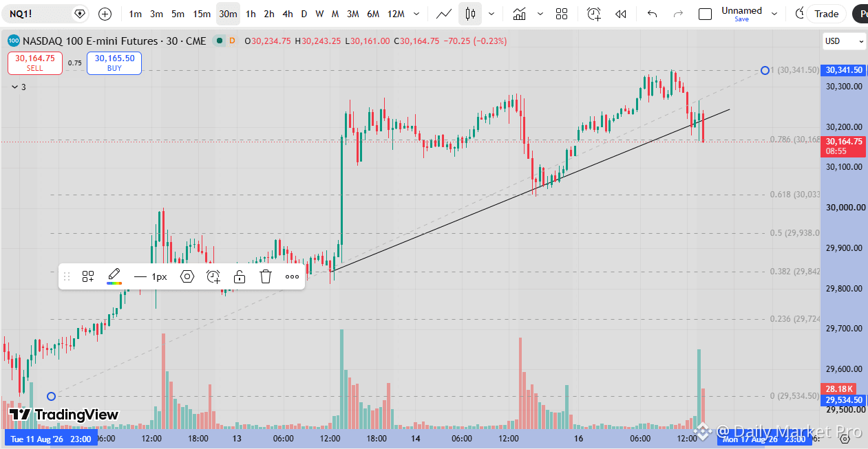868x449 pixels.
Task: Select the 15m timeframe
Action: coord(202,14)
